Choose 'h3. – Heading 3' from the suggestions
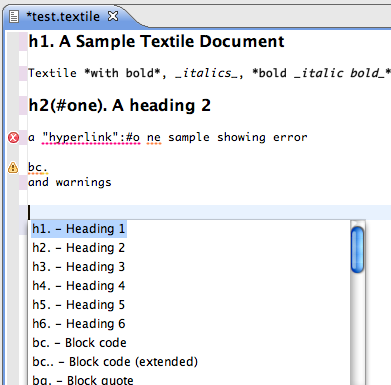Viewport: 391px width, 385px height. coord(79,267)
